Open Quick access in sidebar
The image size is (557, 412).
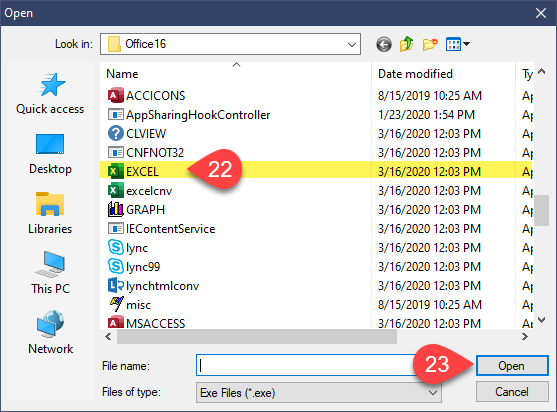pyautogui.click(x=50, y=94)
